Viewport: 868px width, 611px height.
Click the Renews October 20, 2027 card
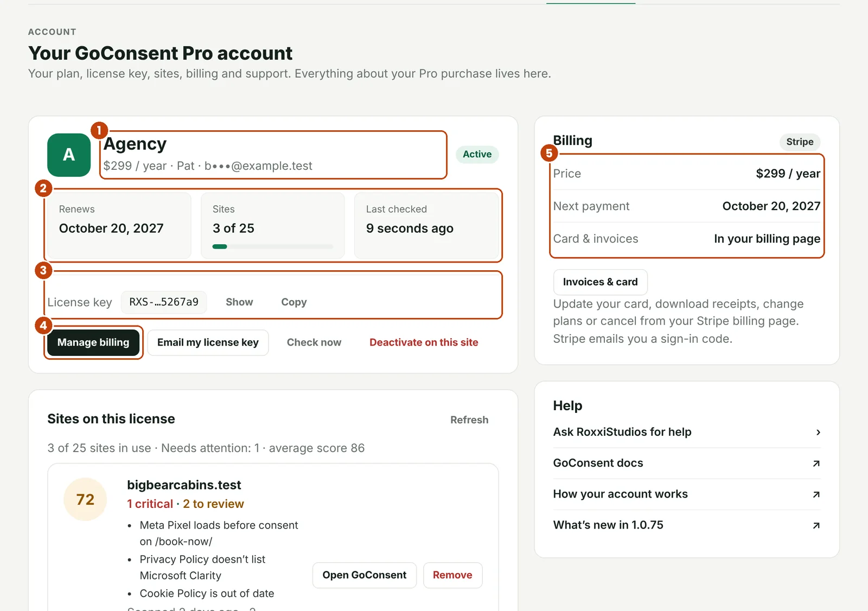point(119,226)
